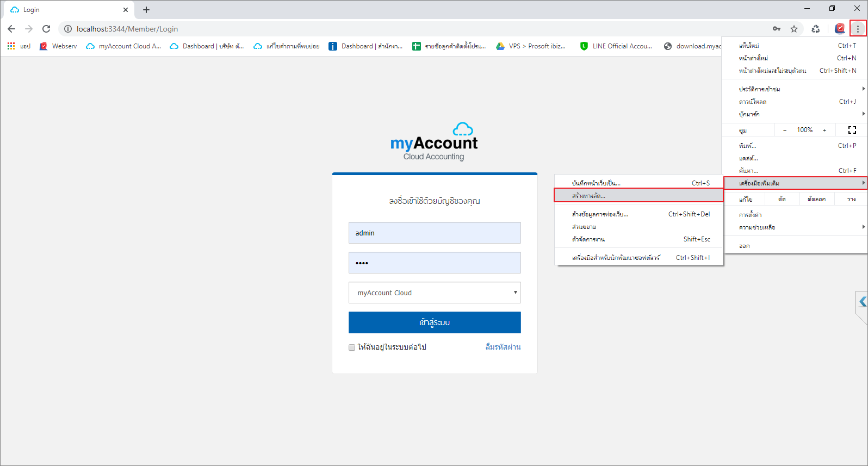This screenshot has width=868, height=466.
Task: Open การตั้งค่า (settings) from menu
Action: (x=795, y=215)
